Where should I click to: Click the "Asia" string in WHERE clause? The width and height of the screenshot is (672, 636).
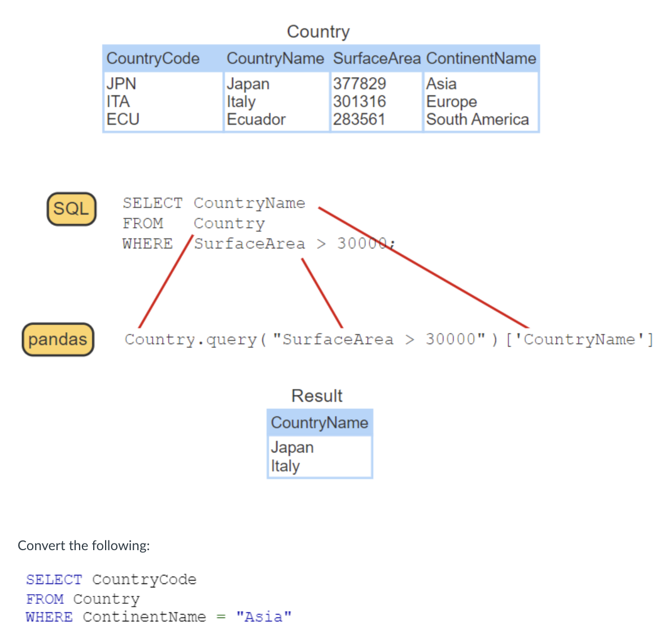[263, 617]
